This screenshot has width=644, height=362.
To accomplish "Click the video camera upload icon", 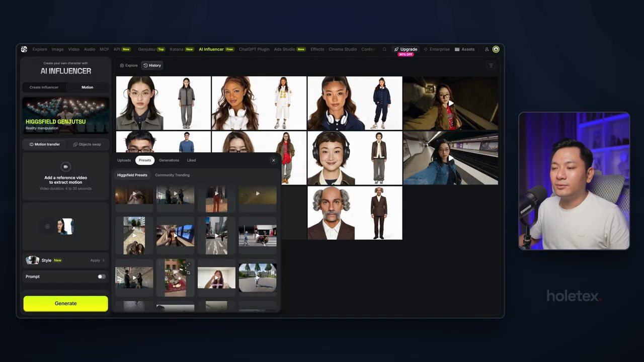I will pyautogui.click(x=65, y=167).
